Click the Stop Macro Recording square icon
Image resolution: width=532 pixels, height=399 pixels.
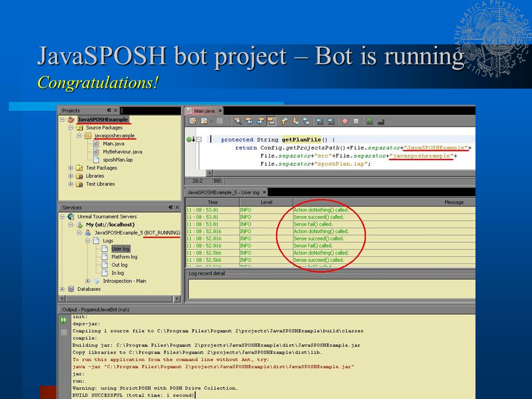pos(356,121)
